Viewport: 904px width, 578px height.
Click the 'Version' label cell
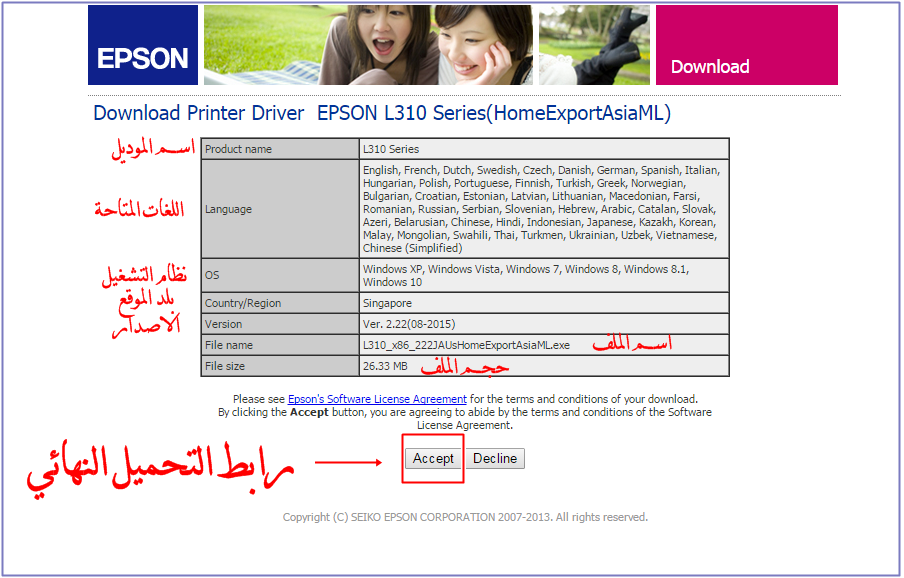click(x=280, y=324)
